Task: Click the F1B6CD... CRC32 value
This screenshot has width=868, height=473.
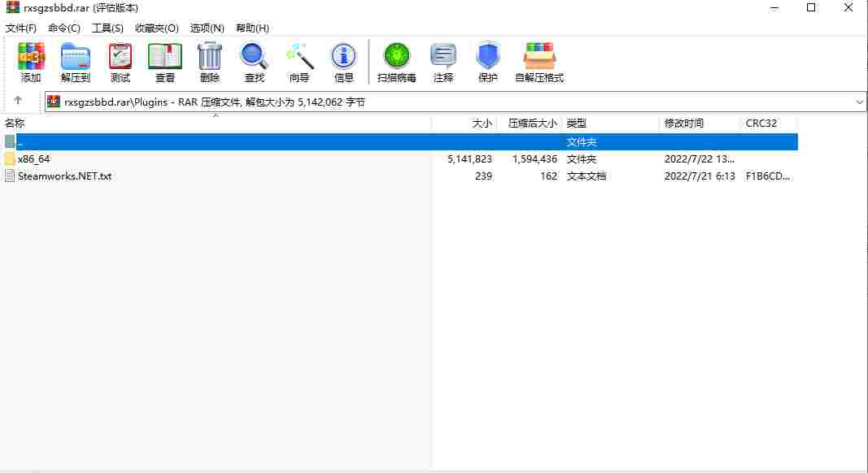Action: [768, 176]
